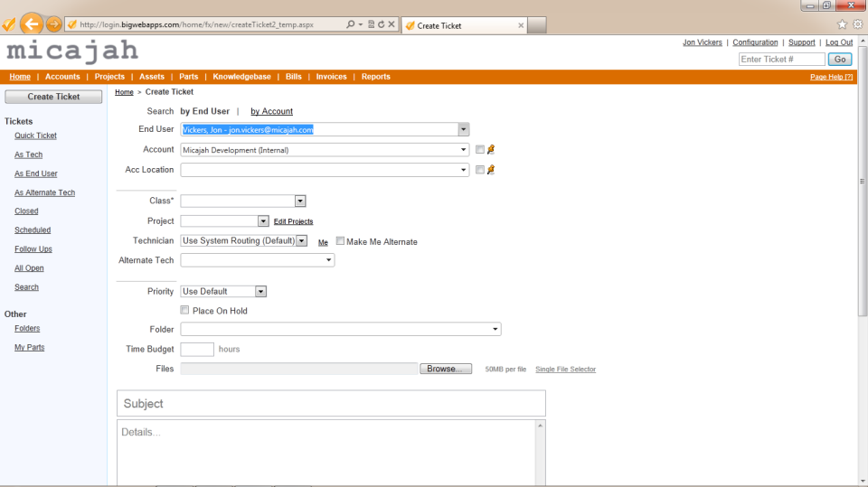Viewport: 868px width, 487px height.
Task: Click the browser back arrow button
Action: pyautogui.click(x=32, y=24)
